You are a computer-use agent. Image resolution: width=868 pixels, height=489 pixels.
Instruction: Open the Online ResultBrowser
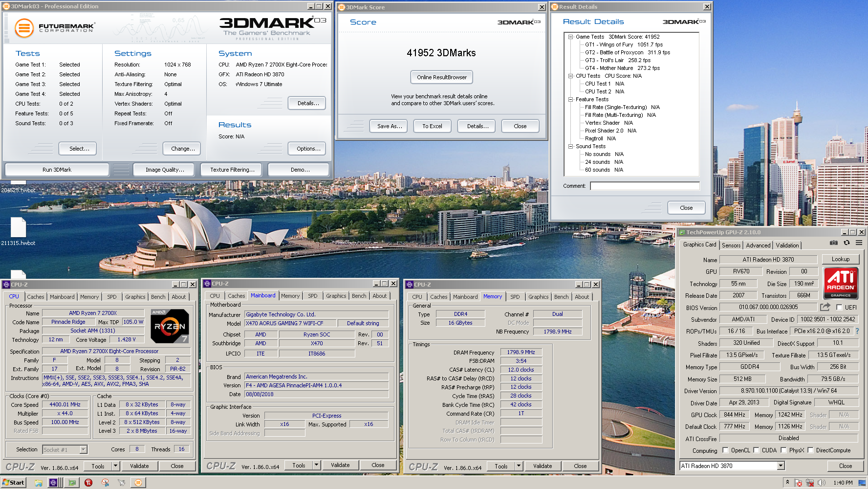coord(442,77)
